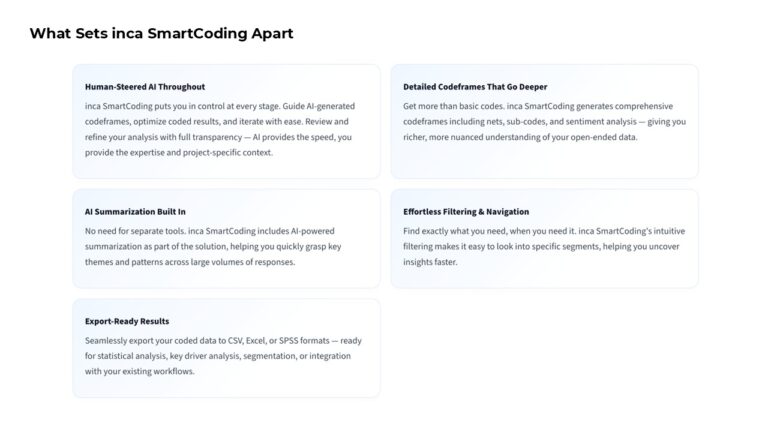The width and height of the screenshot is (768, 432).
Task: Click the Export-Ready Results card title
Action: (x=127, y=321)
